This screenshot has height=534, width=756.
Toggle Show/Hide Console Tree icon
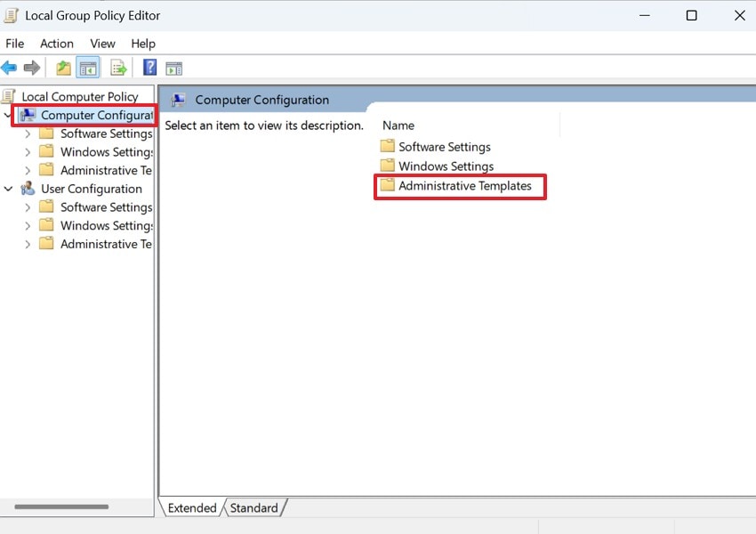[x=88, y=68]
